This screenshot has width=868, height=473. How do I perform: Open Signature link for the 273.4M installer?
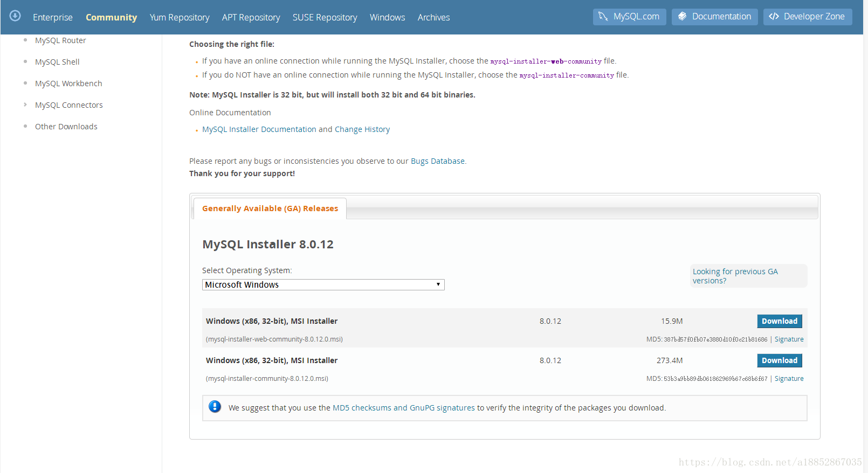pos(789,379)
